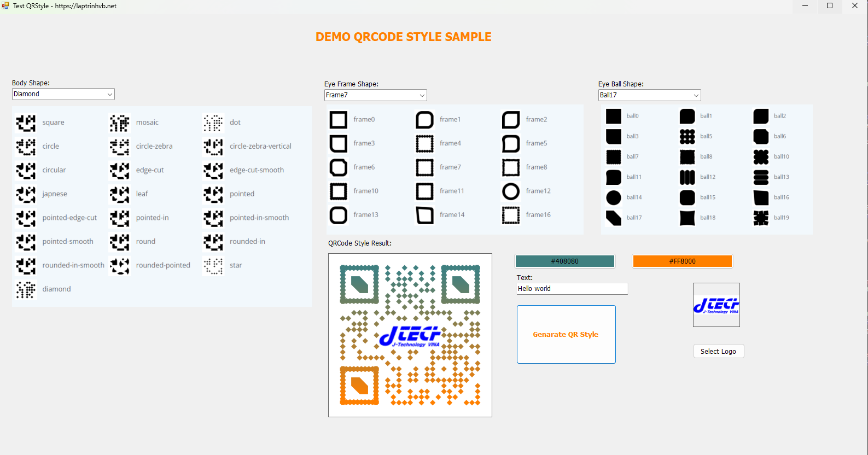Pick the diamond body shape icon
This screenshot has height=455, width=868.
26,289
